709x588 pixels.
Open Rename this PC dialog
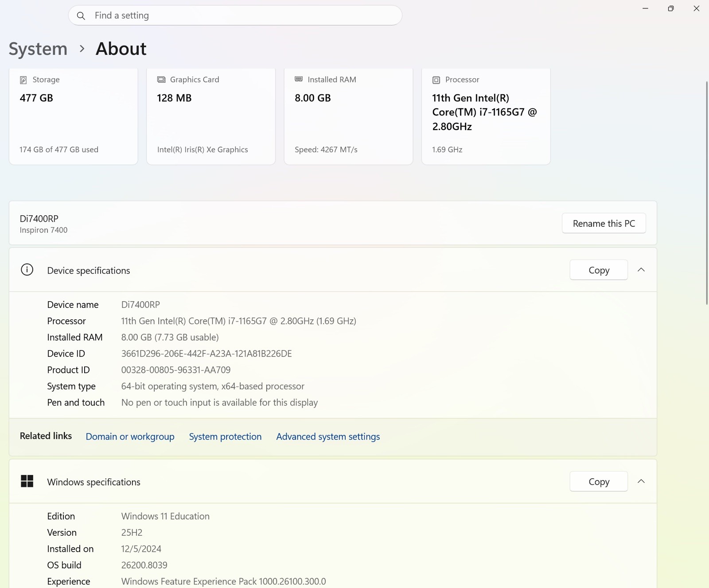604,223
